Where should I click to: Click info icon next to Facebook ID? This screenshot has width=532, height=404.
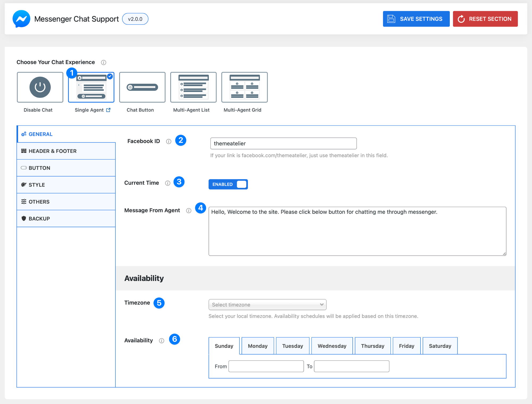click(169, 141)
